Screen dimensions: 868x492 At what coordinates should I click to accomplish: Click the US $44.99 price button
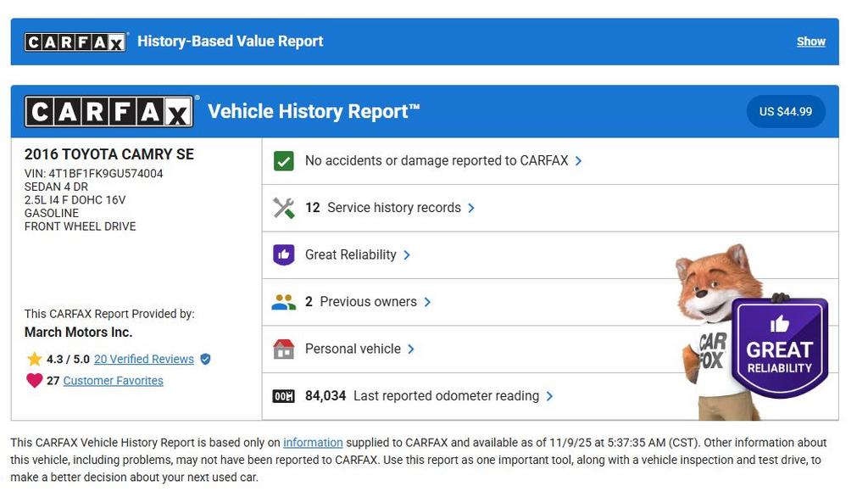pyautogui.click(x=785, y=112)
